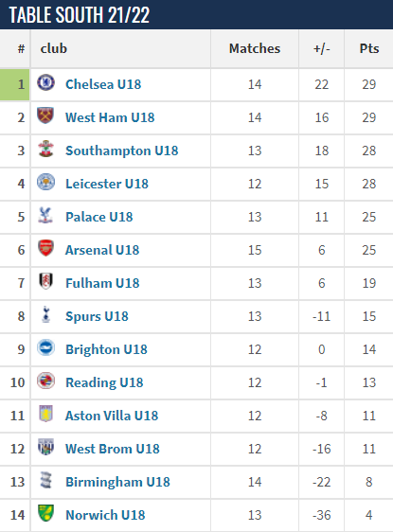Open the Chelsea U18 team link
This screenshot has width=393, height=532.
[x=103, y=84]
